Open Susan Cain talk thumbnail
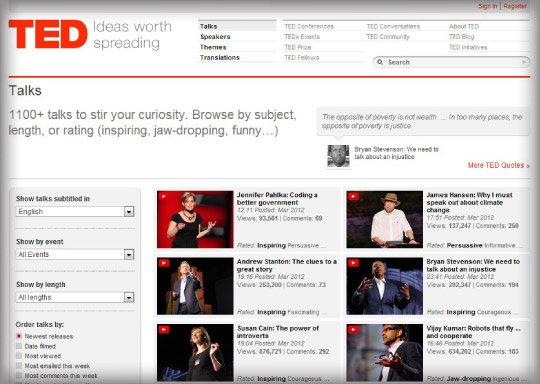 [195, 352]
